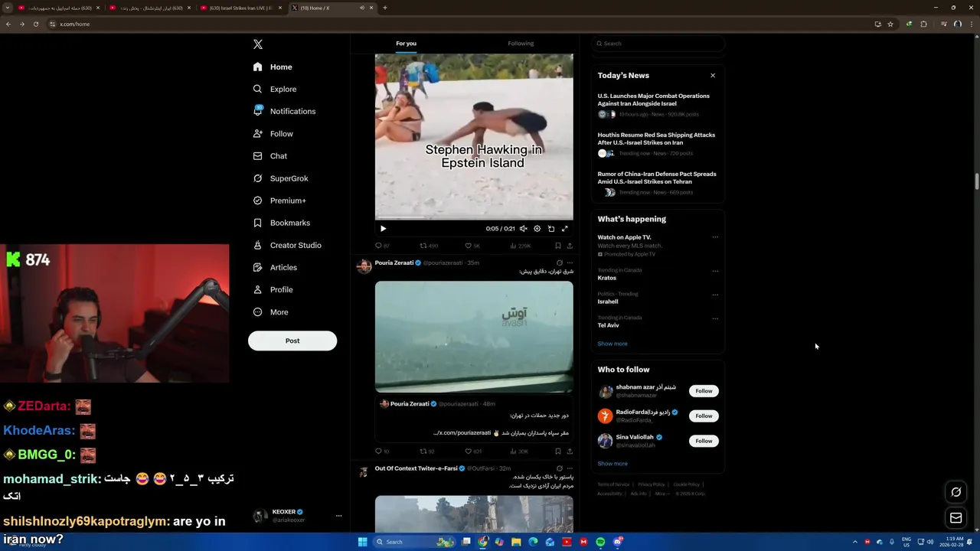
Task: Open more options on Pouria Zeraati's post
Action: click(570, 262)
